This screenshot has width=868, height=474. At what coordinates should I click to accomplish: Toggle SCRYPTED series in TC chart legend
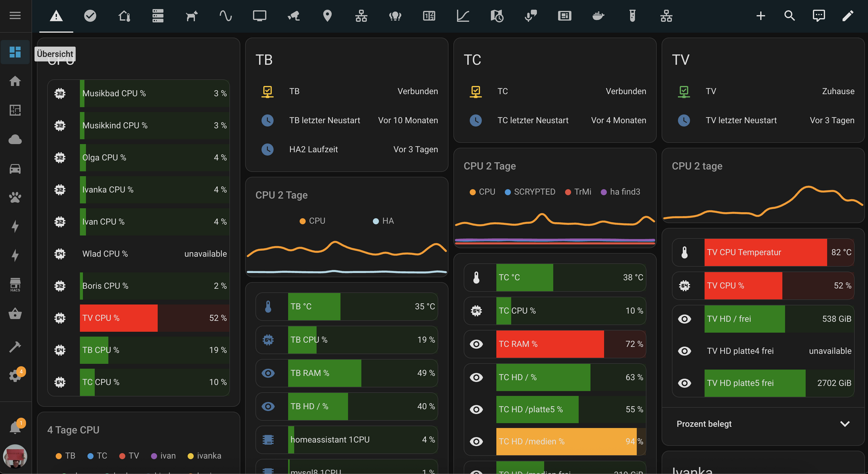point(530,192)
